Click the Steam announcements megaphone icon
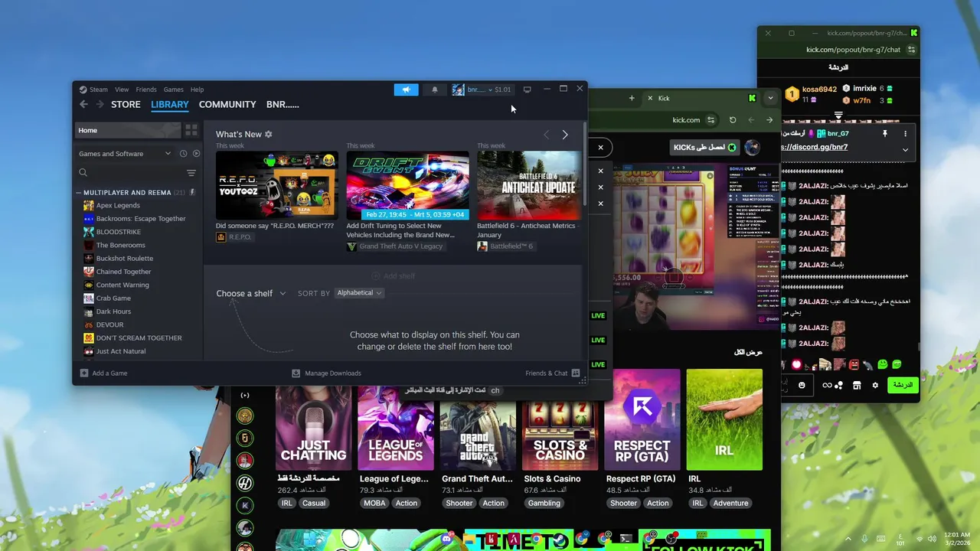The height and width of the screenshot is (551, 980). pyautogui.click(x=407, y=90)
